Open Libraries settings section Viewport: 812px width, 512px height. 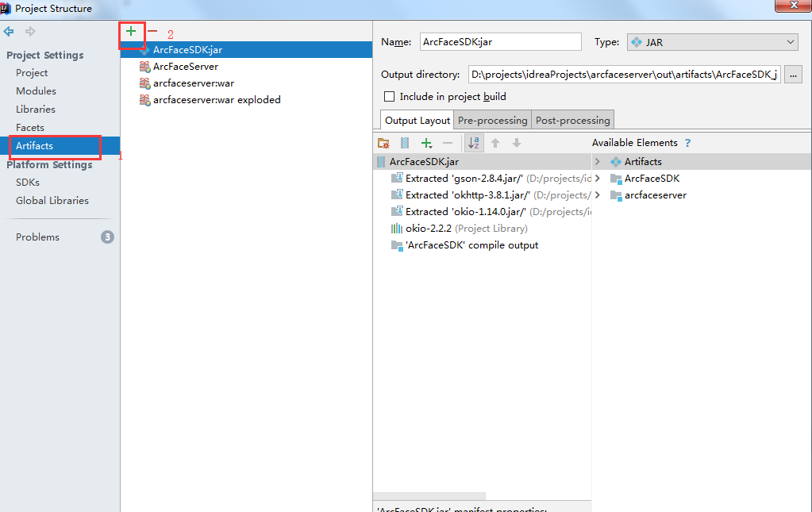coord(35,110)
